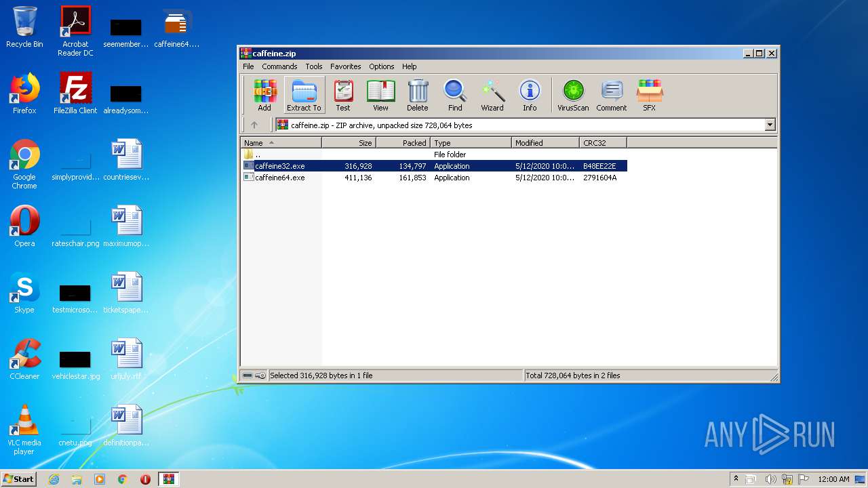Select the Recycle Bin desktop icon
The width and height of the screenshot is (868, 488).
(x=24, y=28)
